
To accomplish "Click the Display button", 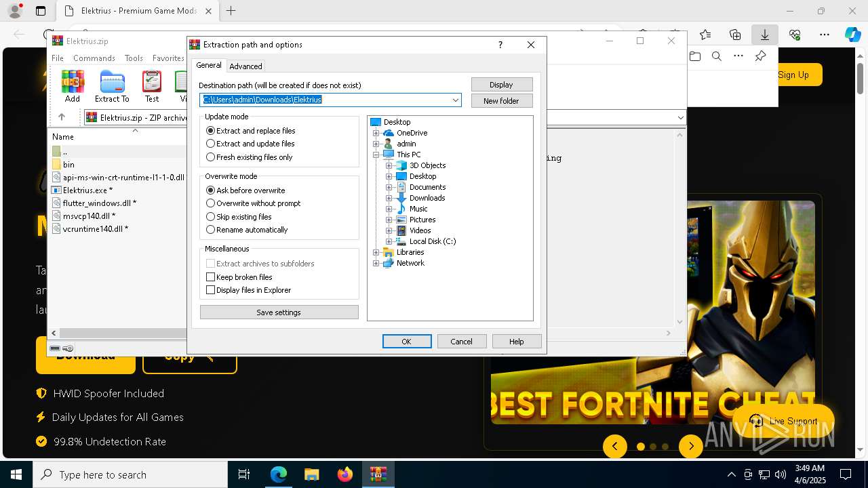I will point(502,85).
